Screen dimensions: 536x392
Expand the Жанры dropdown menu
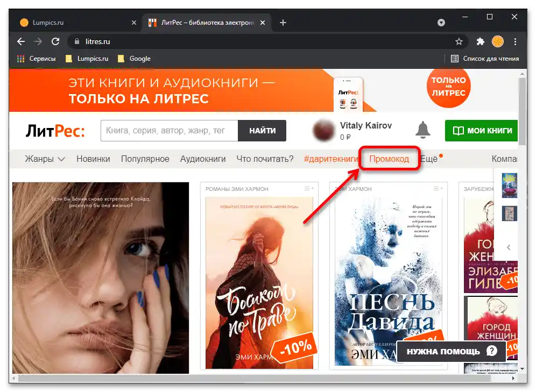coord(45,159)
